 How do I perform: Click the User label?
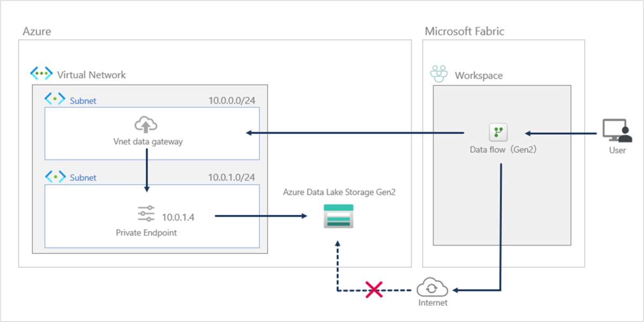tap(617, 150)
